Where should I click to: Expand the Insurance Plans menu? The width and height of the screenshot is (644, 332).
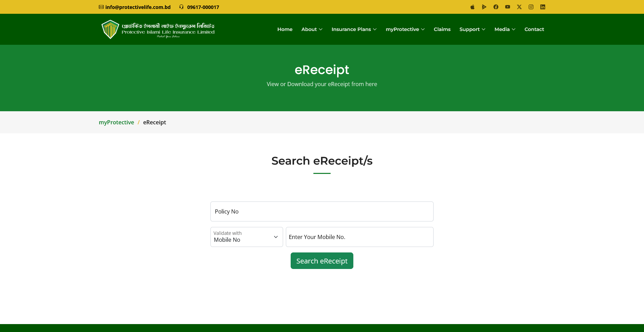coord(354,29)
